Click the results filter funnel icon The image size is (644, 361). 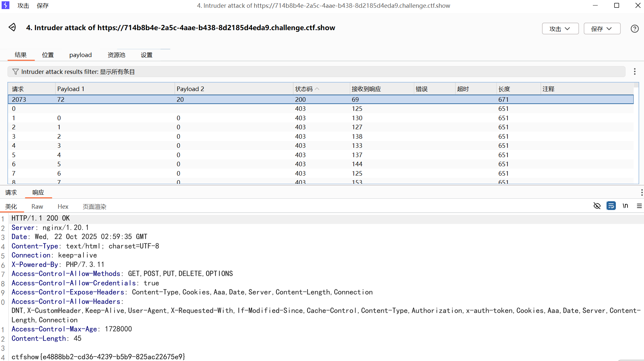click(x=15, y=72)
